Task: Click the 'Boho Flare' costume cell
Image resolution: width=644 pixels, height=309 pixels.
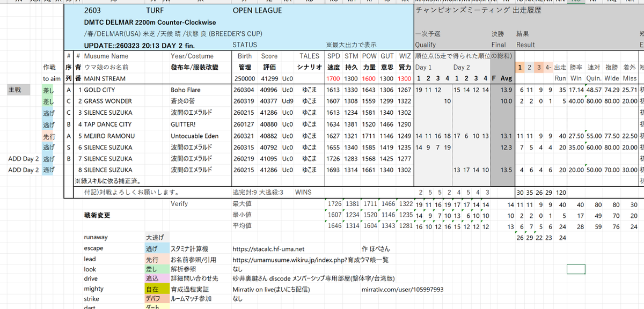Action: 185,90
